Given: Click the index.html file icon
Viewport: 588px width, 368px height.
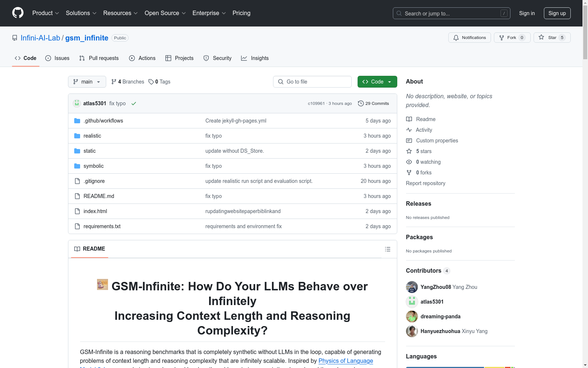Looking at the screenshot, I should [77, 211].
